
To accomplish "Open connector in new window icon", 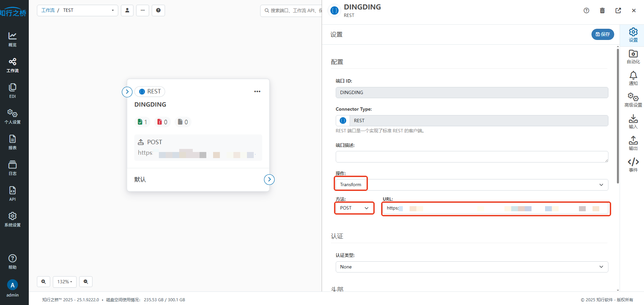I will pos(618,10).
